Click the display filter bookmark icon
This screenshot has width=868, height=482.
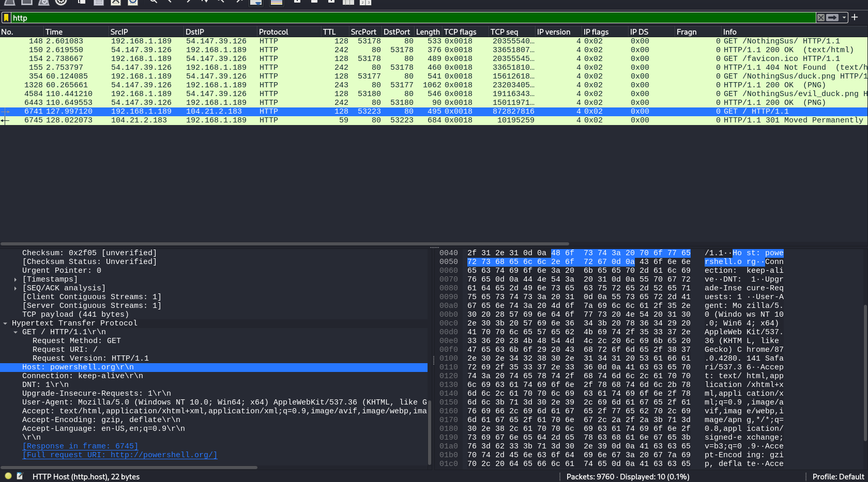coord(6,18)
